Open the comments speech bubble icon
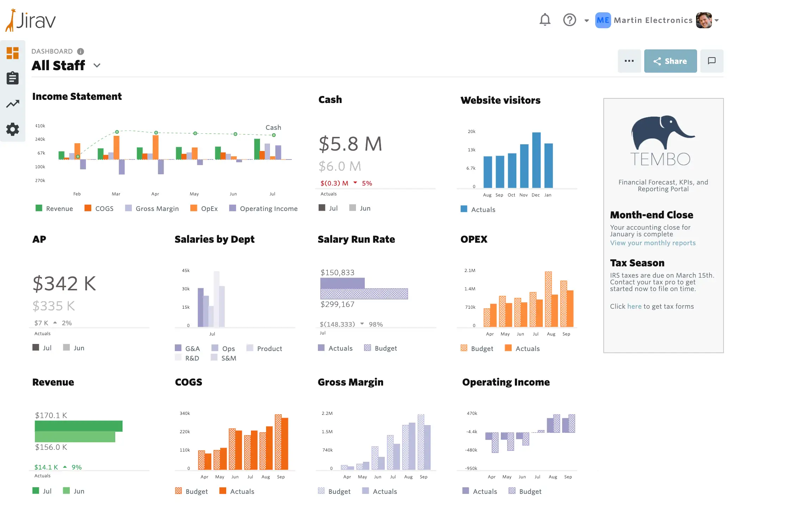Image resolution: width=812 pixels, height=508 pixels. tap(712, 61)
